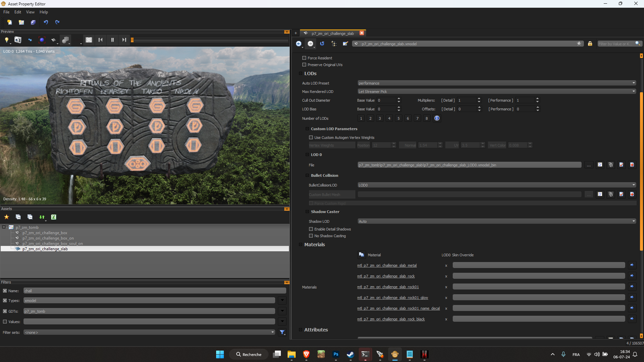Set number of LODs to 8
The image size is (644, 362).
(427, 118)
